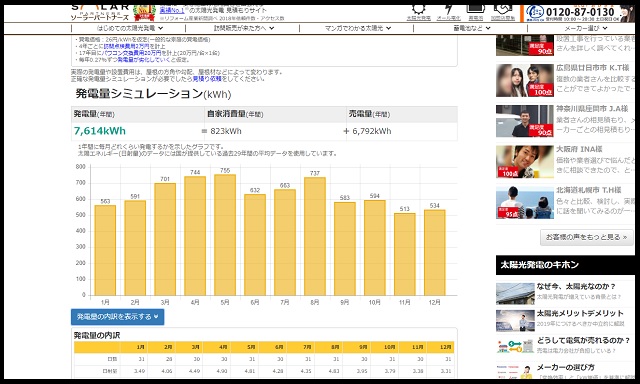Click the Solar Partners logo

pyautogui.click(x=100, y=13)
